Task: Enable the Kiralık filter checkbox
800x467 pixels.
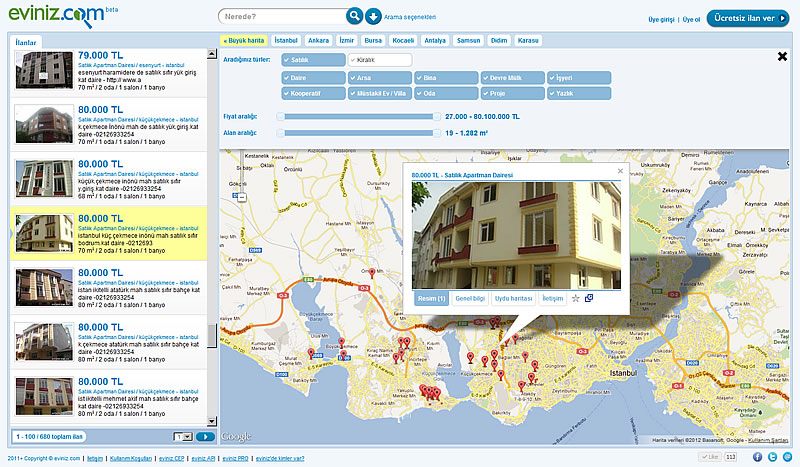Action: click(353, 61)
